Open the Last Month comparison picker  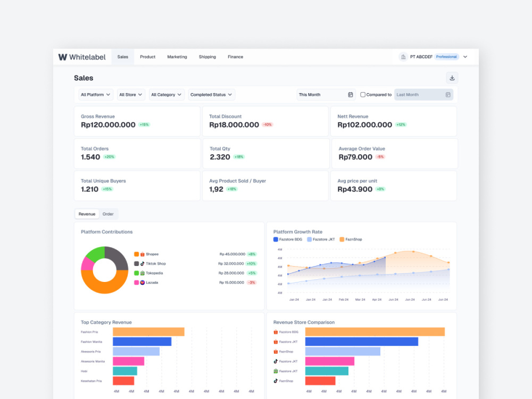coord(423,95)
